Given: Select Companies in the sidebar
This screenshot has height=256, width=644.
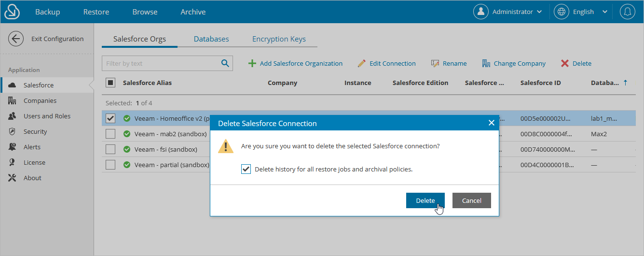Looking at the screenshot, I should (40, 100).
